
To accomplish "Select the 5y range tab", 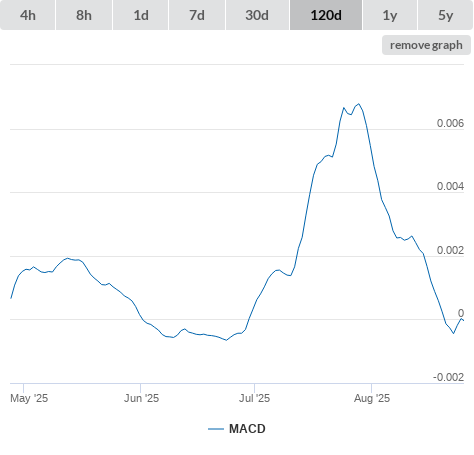I will click(446, 15).
